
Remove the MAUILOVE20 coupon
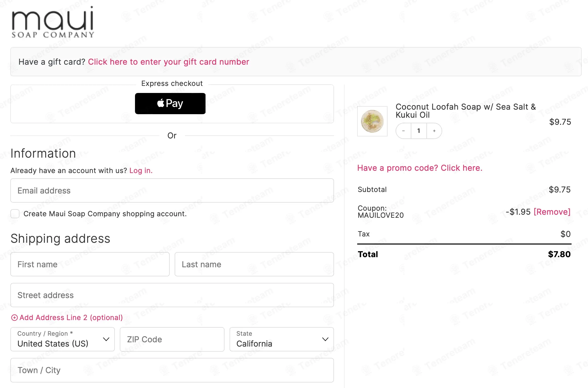tap(552, 212)
